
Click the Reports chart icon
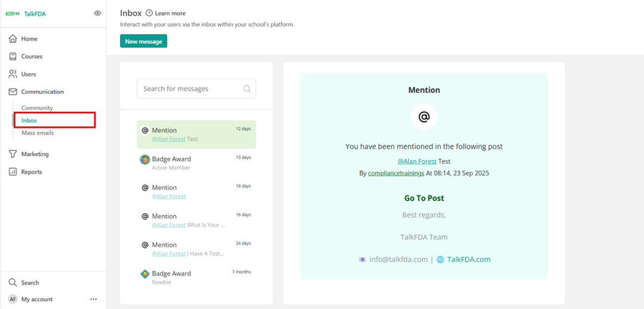point(13,172)
